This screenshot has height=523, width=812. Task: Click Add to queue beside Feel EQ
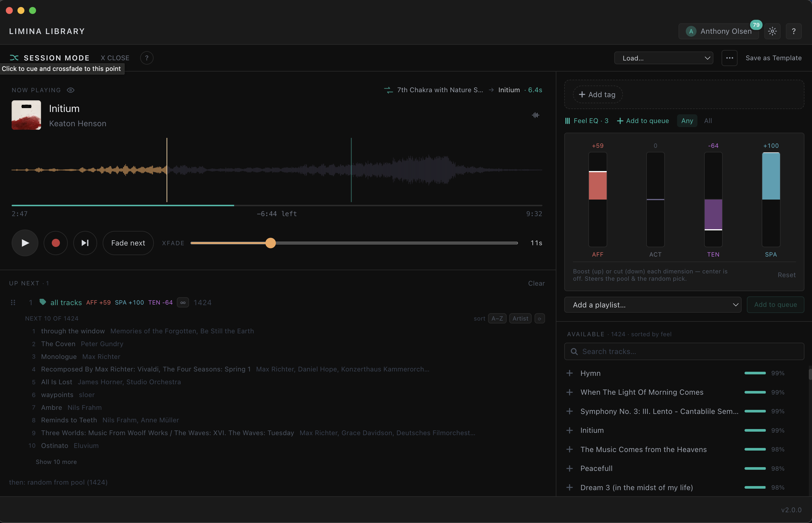tap(643, 121)
